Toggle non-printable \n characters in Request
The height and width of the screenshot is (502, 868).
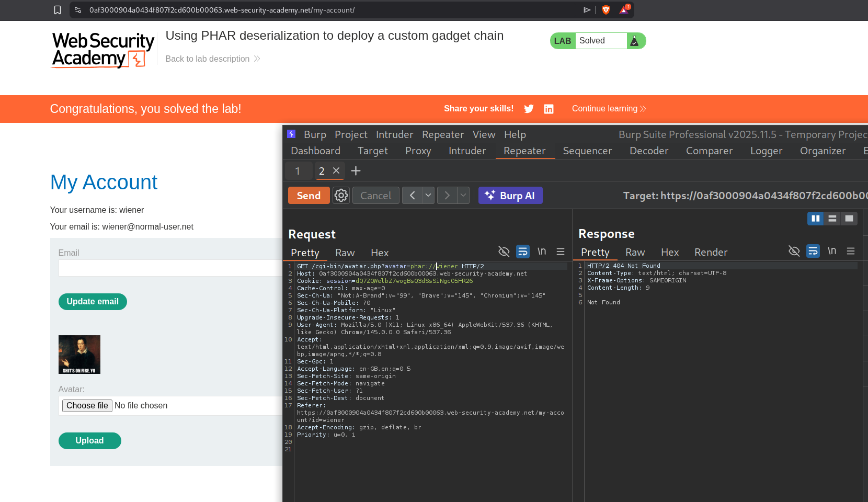tap(542, 252)
